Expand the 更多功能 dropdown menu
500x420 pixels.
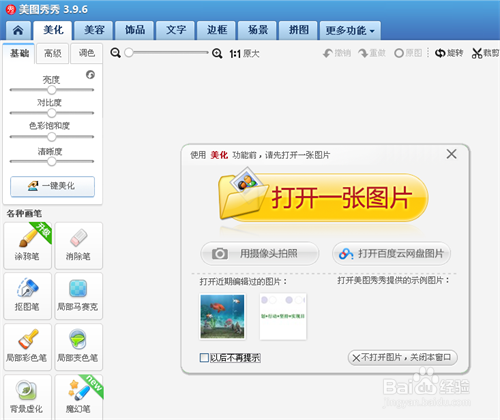click(350, 30)
